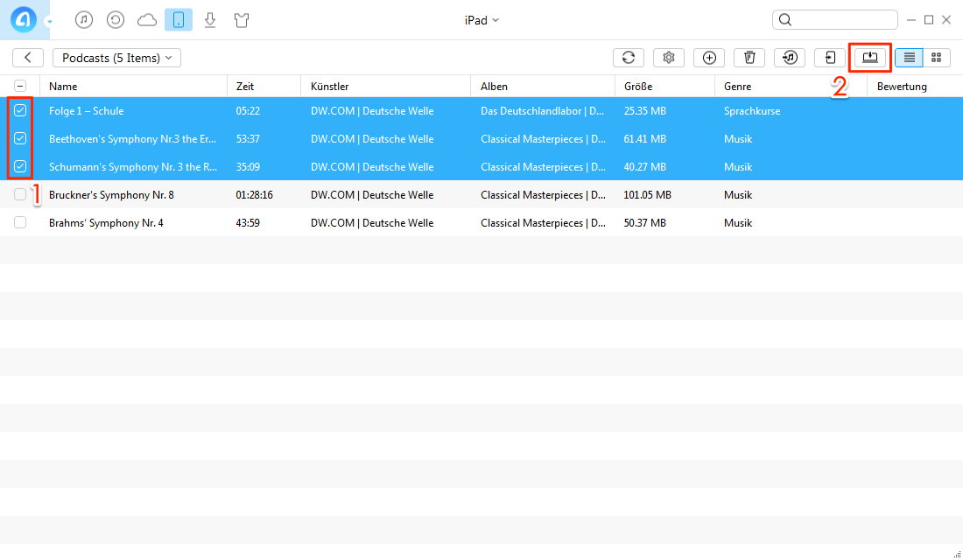Uncheck the Folge 1 – Schule checkbox
Screen dimensions: 963x560
(x=20, y=110)
